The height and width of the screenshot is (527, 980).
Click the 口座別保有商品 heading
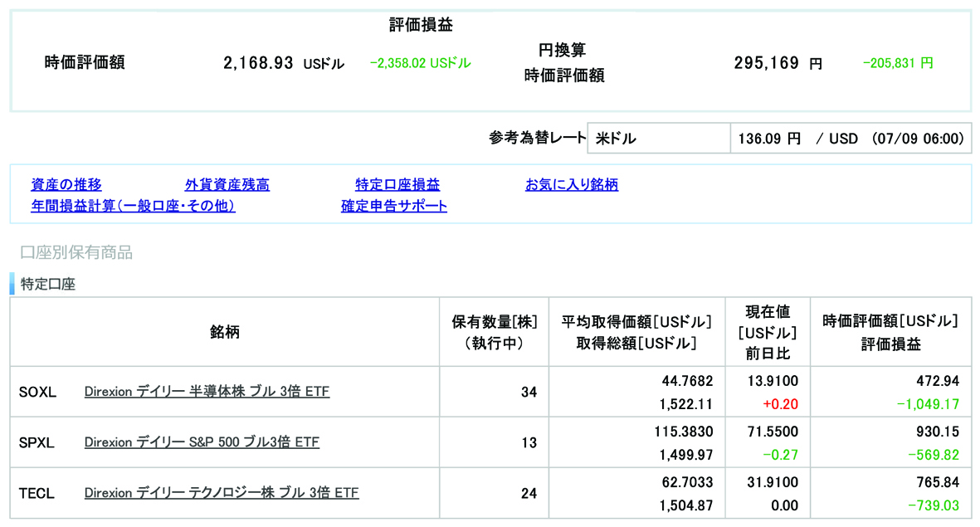pos(76,252)
